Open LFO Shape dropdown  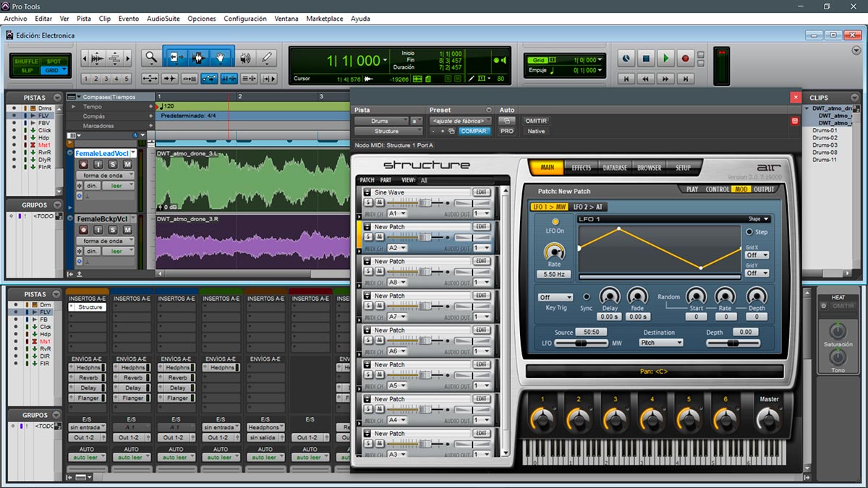click(759, 219)
